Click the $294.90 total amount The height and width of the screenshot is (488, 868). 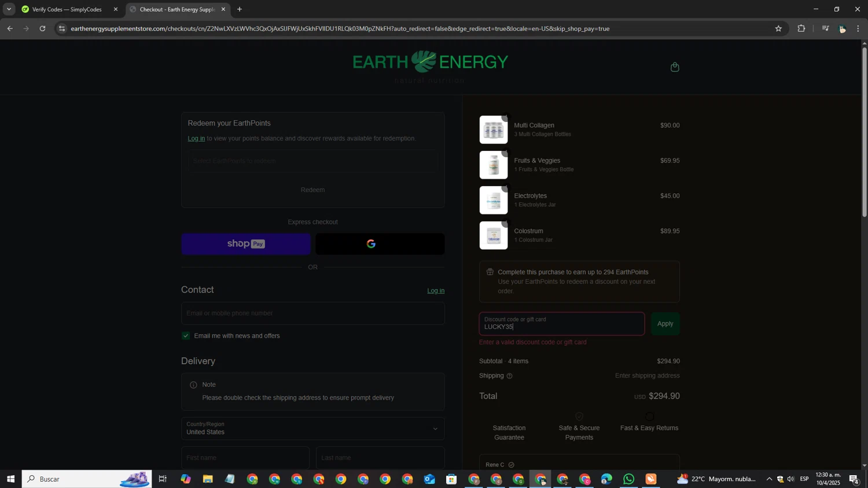[x=664, y=396]
